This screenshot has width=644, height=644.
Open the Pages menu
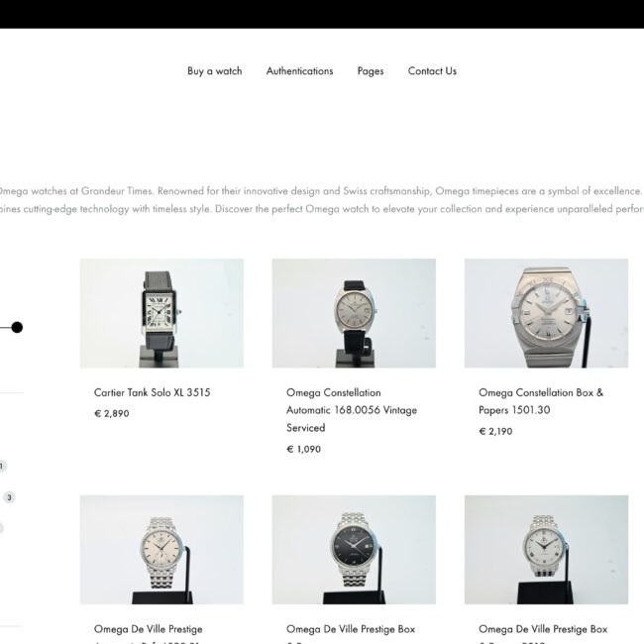coord(371,71)
